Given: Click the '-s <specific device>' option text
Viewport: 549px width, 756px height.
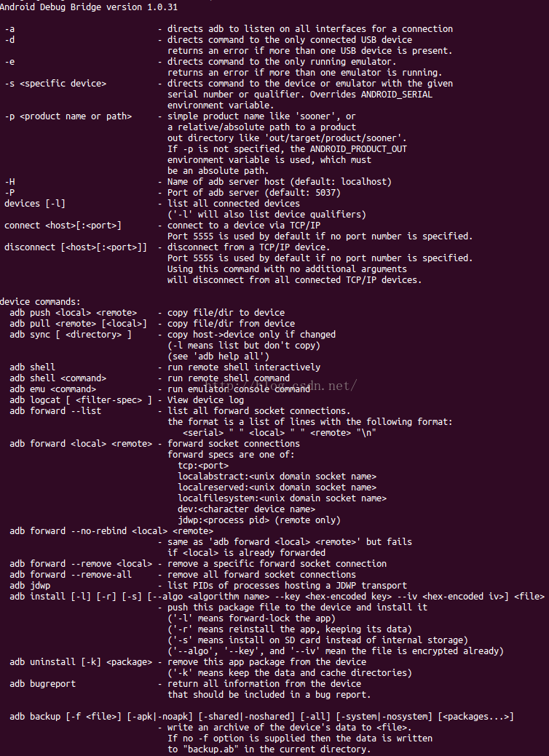Looking at the screenshot, I should 55,84.
